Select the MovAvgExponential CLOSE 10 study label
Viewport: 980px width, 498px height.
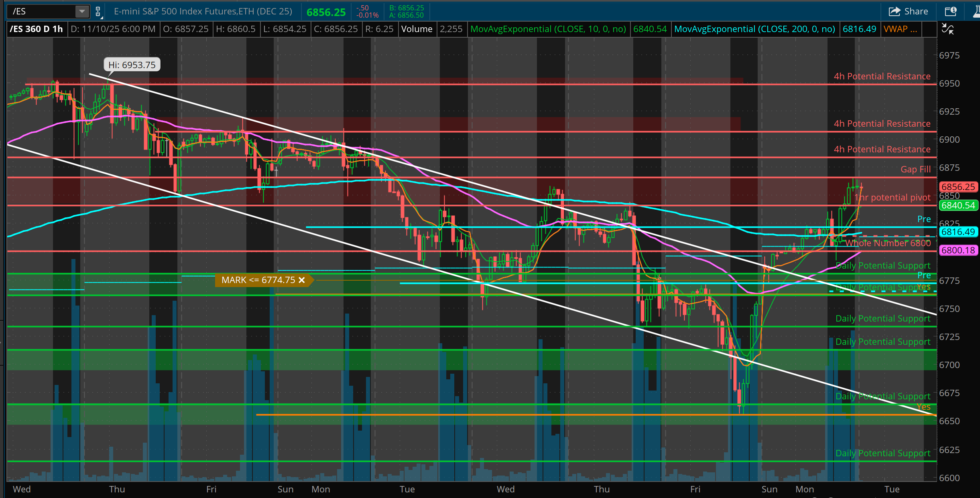[x=548, y=29]
